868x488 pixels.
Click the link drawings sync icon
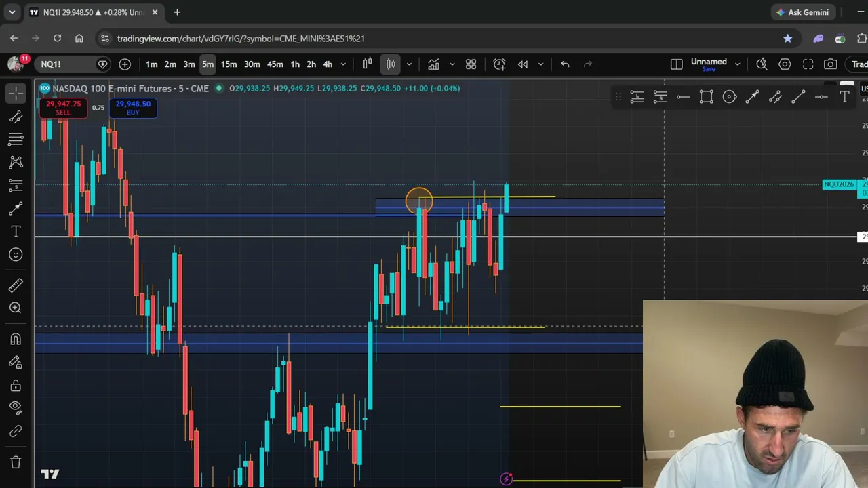(x=16, y=431)
